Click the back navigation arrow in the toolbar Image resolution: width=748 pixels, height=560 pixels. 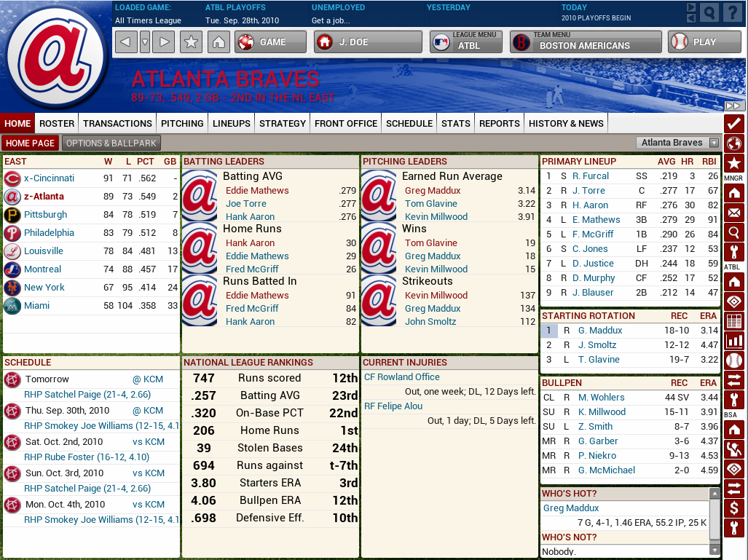[x=126, y=42]
